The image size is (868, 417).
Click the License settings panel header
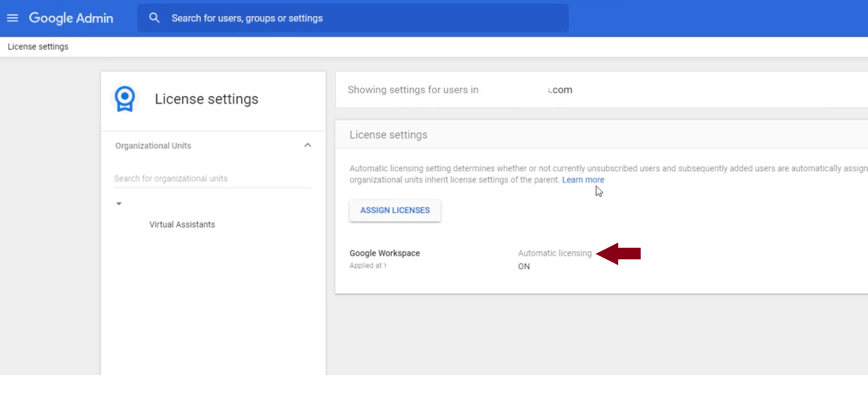601,135
